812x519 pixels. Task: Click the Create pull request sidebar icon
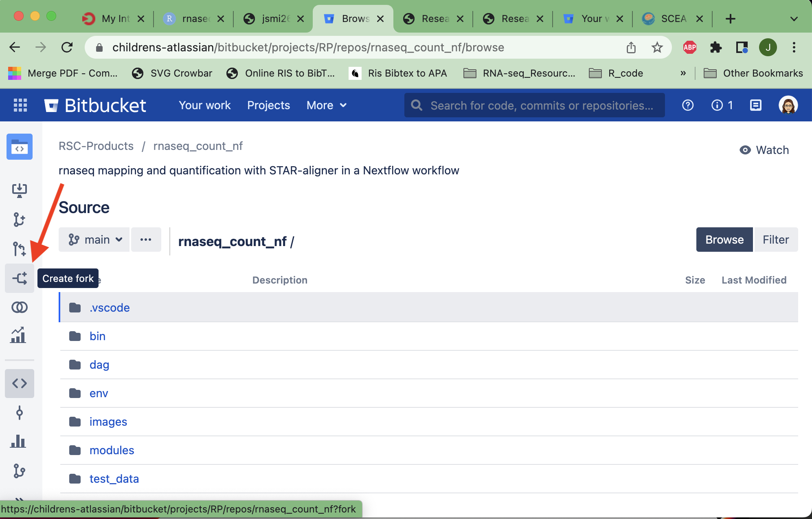pyautogui.click(x=20, y=249)
